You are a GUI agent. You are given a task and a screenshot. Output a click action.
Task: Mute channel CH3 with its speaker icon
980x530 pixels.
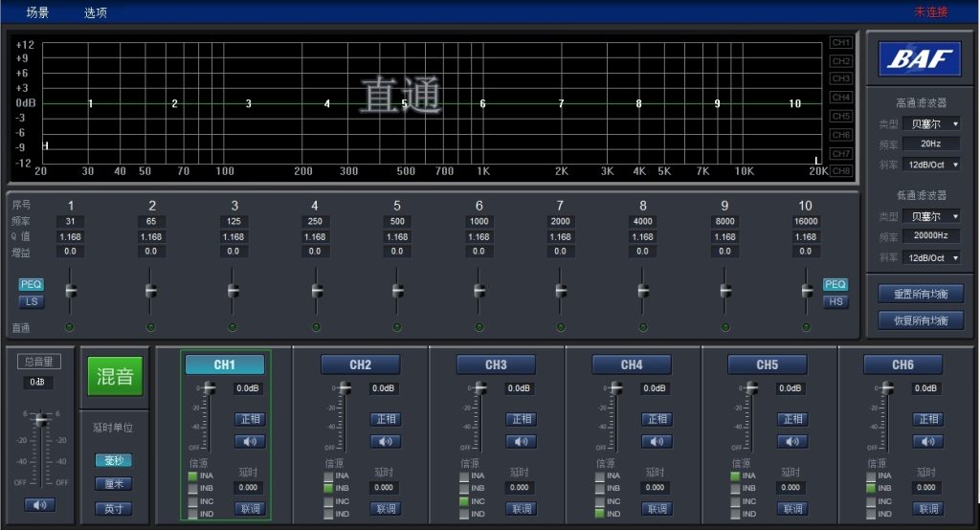pos(522,441)
